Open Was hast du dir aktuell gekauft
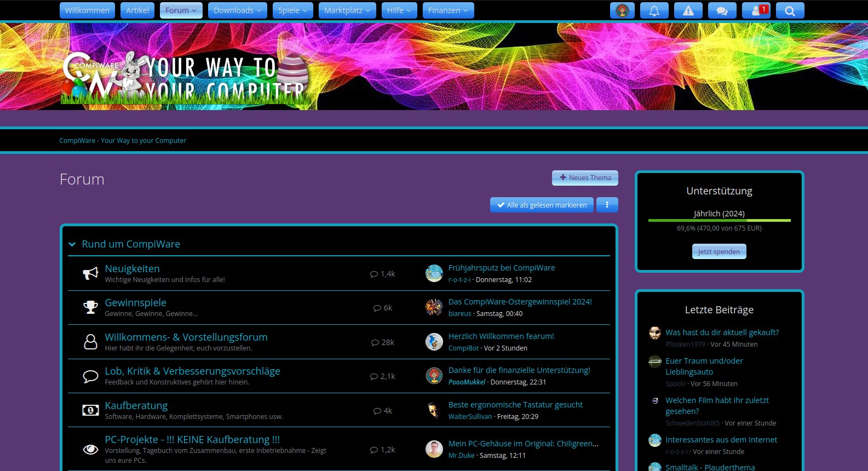This screenshot has height=471, width=868. pyautogui.click(x=722, y=332)
